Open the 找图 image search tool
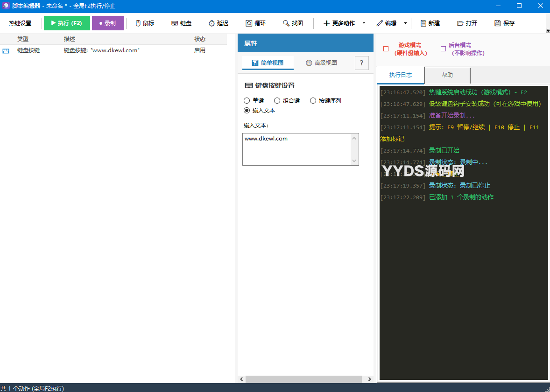Viewport: 550px width, 392px height. point(293,23)
